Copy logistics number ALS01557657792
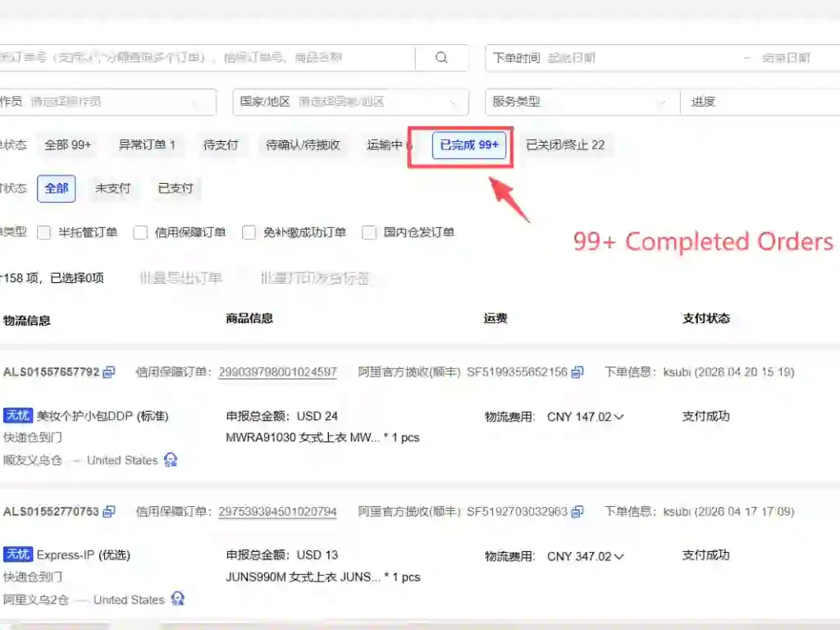The width and height of the screenshot is (840, 630). tap(109, 372)
